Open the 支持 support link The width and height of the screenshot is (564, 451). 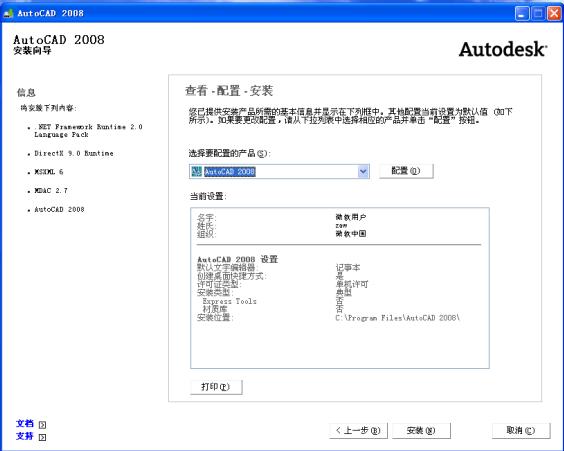pyautogui.click(x=25, y=436)
